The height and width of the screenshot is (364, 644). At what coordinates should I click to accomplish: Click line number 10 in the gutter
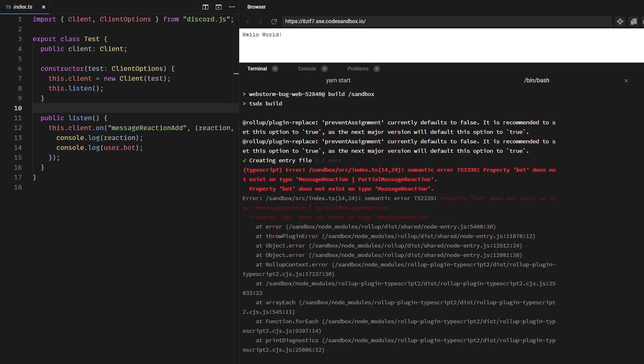tap(18, 108)
